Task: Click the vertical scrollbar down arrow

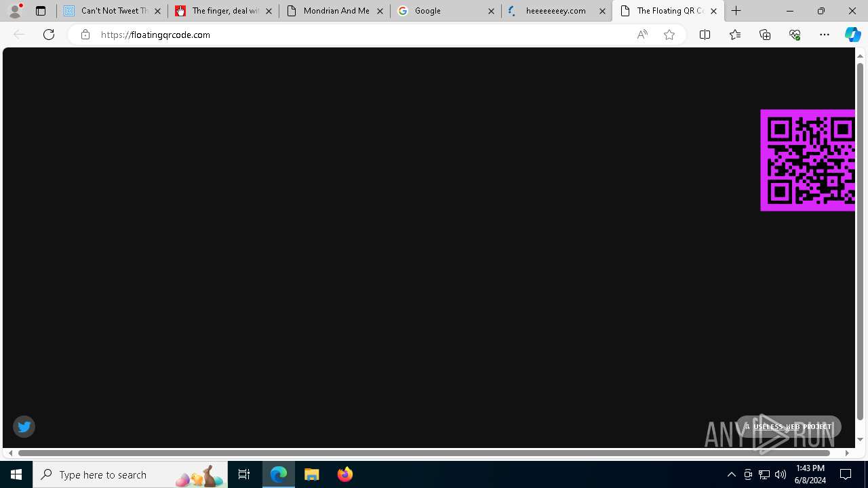Action: (861, 440)
